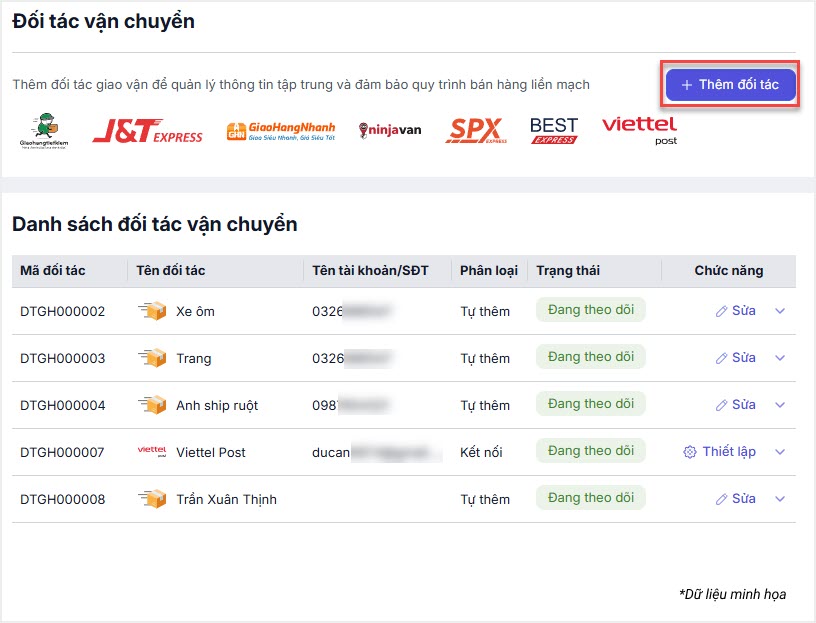
Task: Click Sửa for Anh ship ruột
Action: (735, 404)
